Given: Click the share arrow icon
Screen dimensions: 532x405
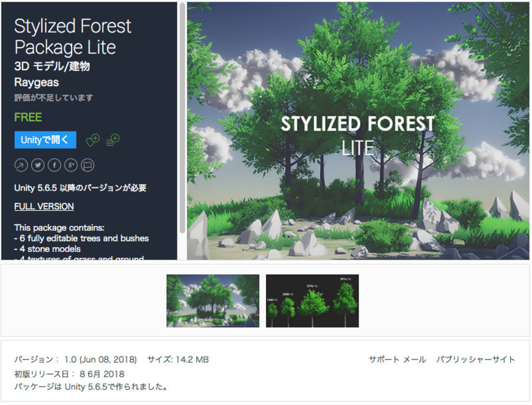Looking at the screenshot, I should pos(21,165).
